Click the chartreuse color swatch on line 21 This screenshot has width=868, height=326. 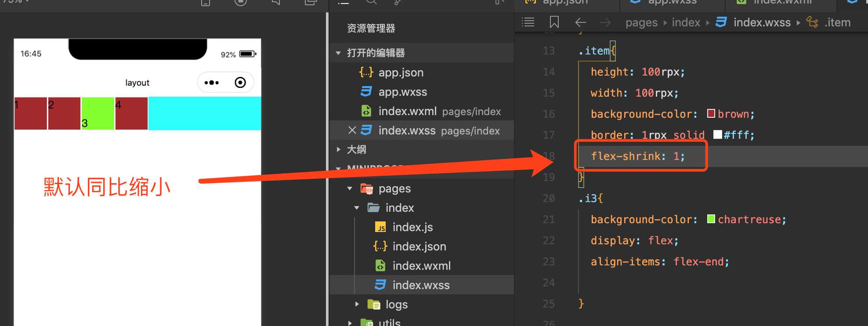click(x=711, y=219)
